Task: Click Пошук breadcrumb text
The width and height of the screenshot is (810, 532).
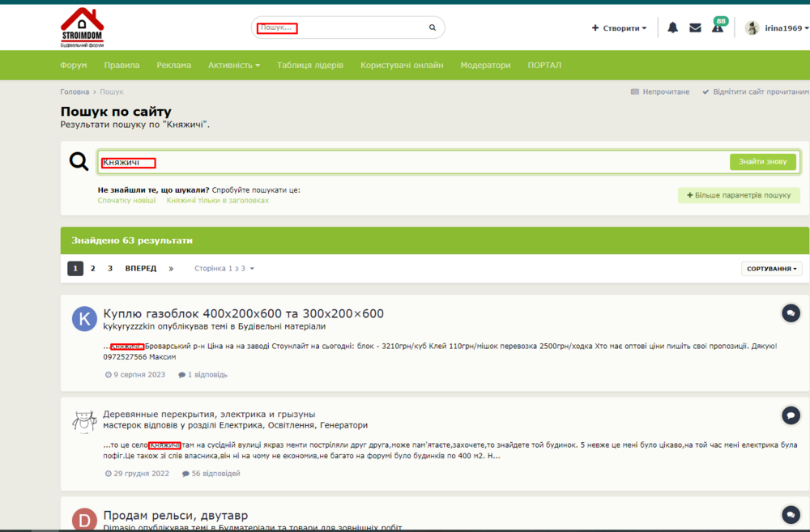Action: pos(112,92)
